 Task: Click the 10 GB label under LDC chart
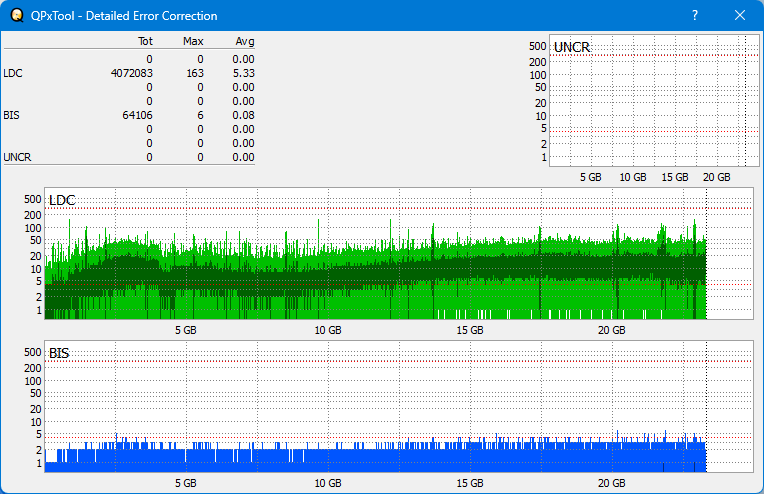click(x=328, y=330)
